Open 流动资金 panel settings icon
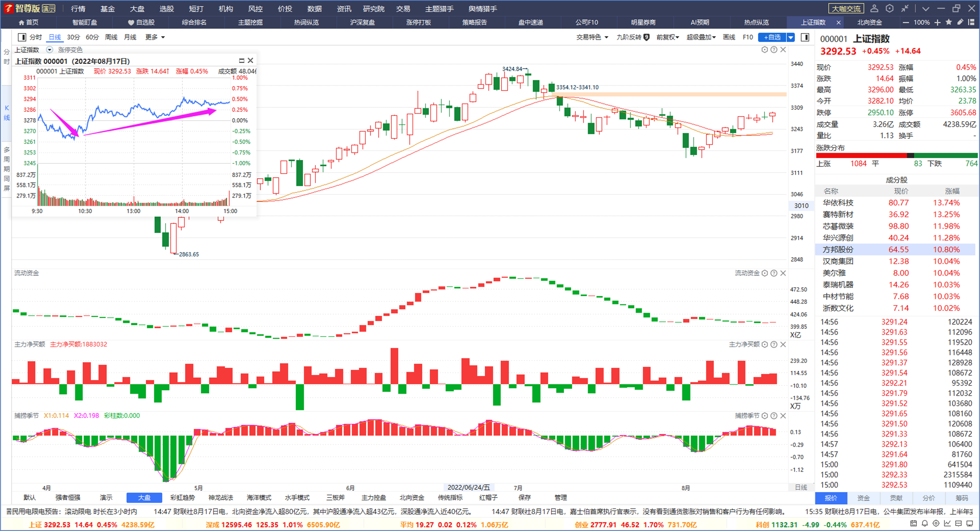This screenshot has width=980, height=531. pos(764,273)
